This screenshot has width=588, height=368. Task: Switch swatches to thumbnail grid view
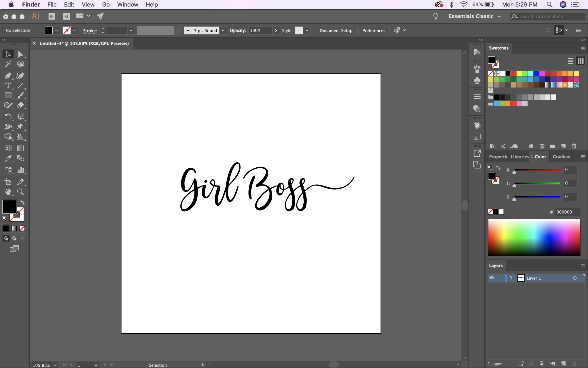(x=580, y=61)
